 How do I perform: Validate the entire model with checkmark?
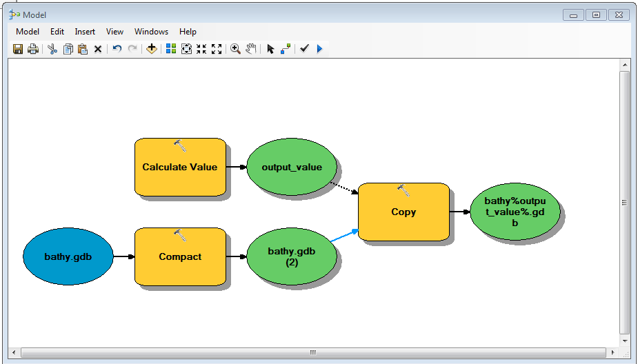pos(304,49)
